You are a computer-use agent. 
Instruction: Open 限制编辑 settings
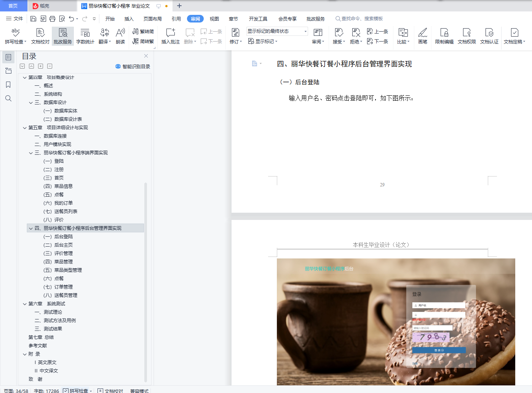tap(444, 36)
